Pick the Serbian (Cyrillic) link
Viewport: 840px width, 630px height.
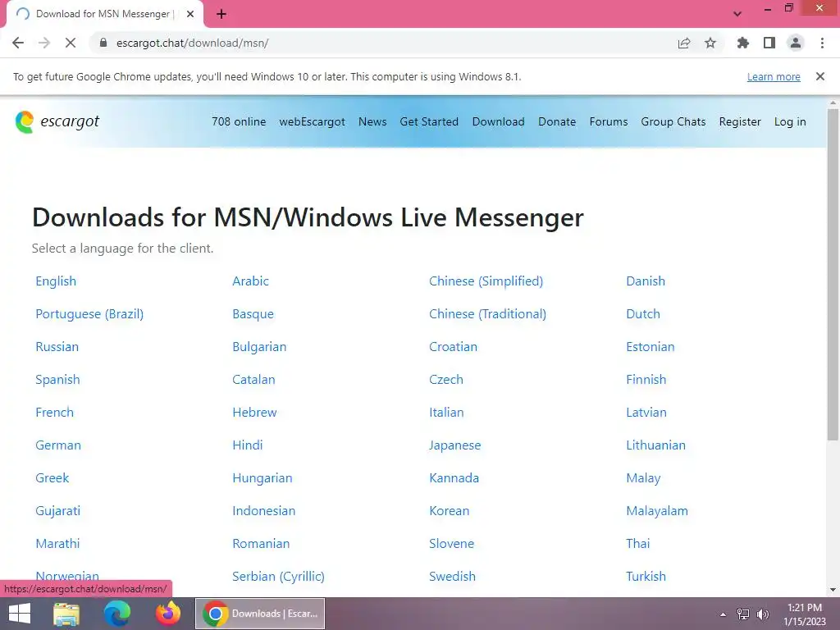coord(278,577)
